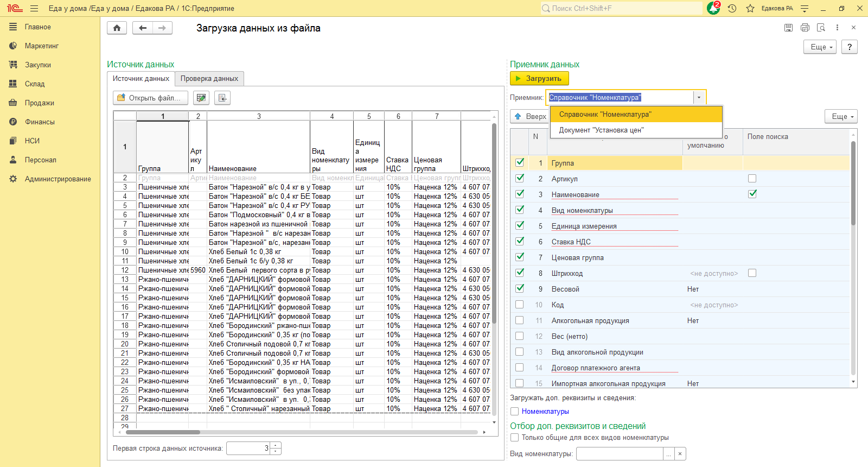Switch to Проверка данных tab
This screenshot has height=467, width=868.
(x=209, y=79)
